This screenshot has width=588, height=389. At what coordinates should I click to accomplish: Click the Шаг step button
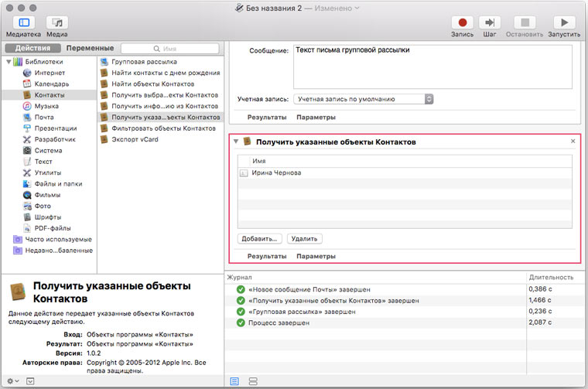coord(490,22)
